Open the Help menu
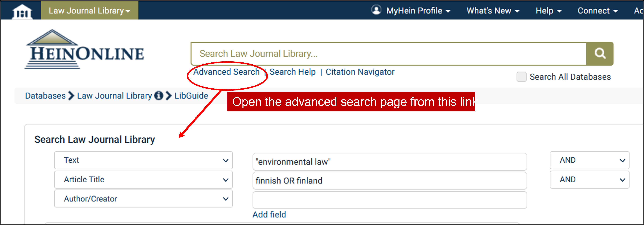Viewport: 644px width, 225px height. click(x=548, y=11)
